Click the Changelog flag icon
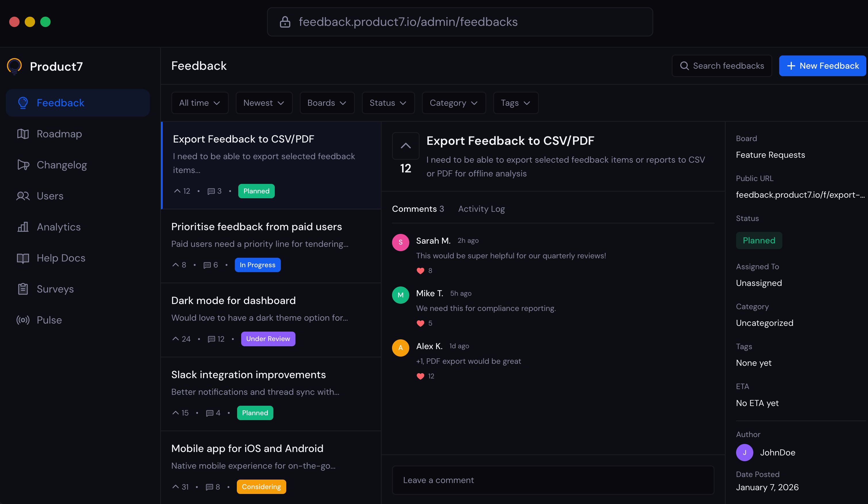868x504 pixels. click(x=23, y=165)
